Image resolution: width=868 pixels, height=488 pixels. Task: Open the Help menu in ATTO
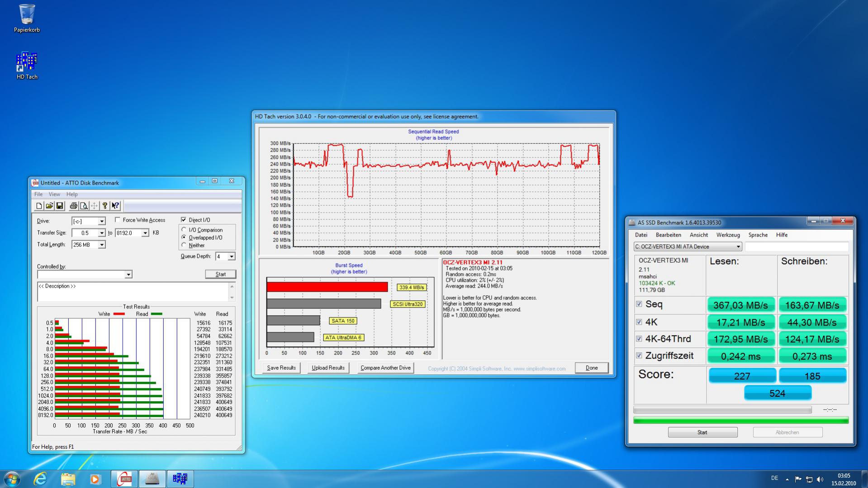(x=72, y=194)
